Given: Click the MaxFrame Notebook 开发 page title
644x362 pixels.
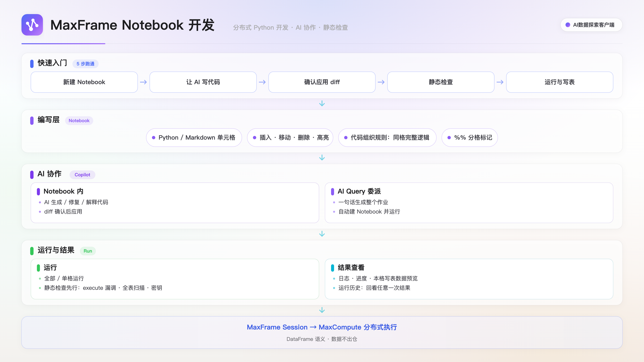Looking at the screenshot, I should click(132, 25).
